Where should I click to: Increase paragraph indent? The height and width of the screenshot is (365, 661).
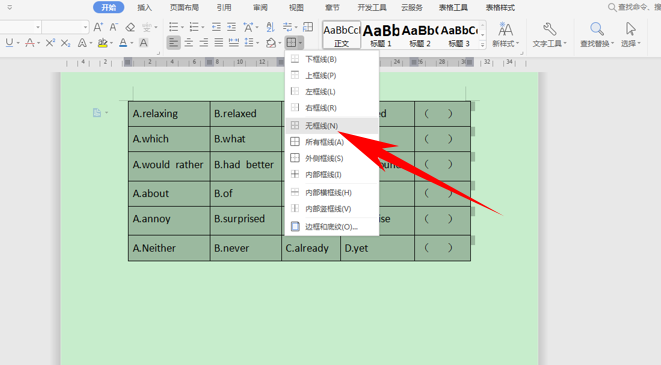point(231,27)
